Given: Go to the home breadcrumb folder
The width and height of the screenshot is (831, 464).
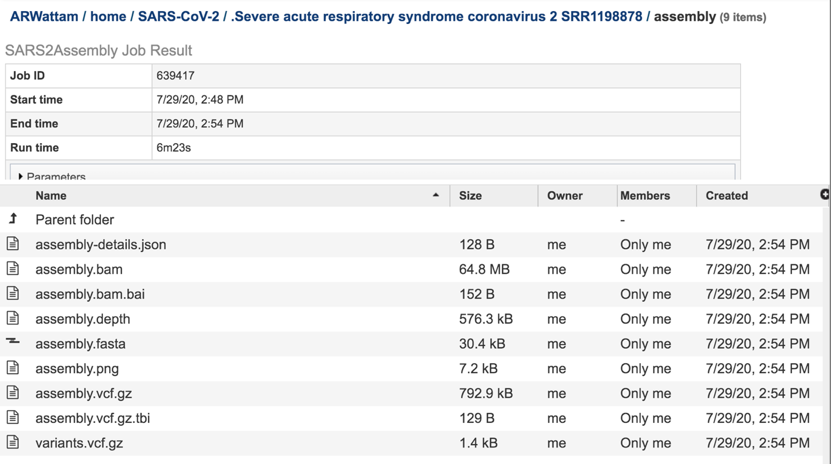Looking at the screenshot, I should (108, 17).
